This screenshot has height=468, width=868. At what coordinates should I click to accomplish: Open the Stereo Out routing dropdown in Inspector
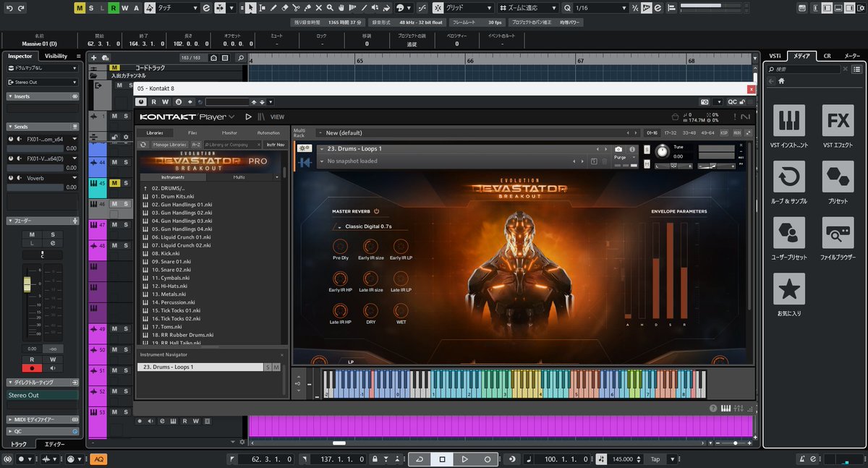pos(43,82)
